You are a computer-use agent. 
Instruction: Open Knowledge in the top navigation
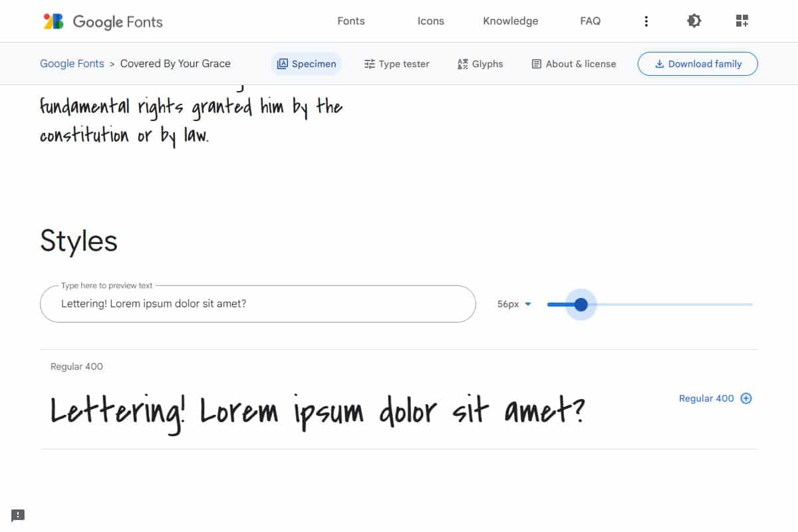tap(511, 21)
